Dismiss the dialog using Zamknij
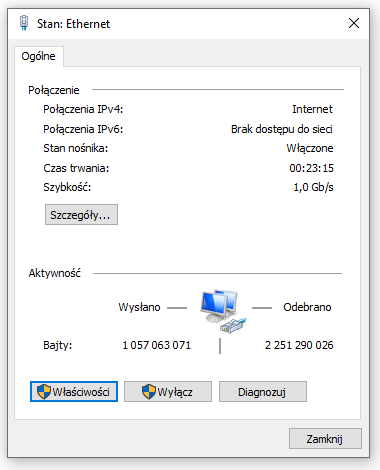 [325, 439]
